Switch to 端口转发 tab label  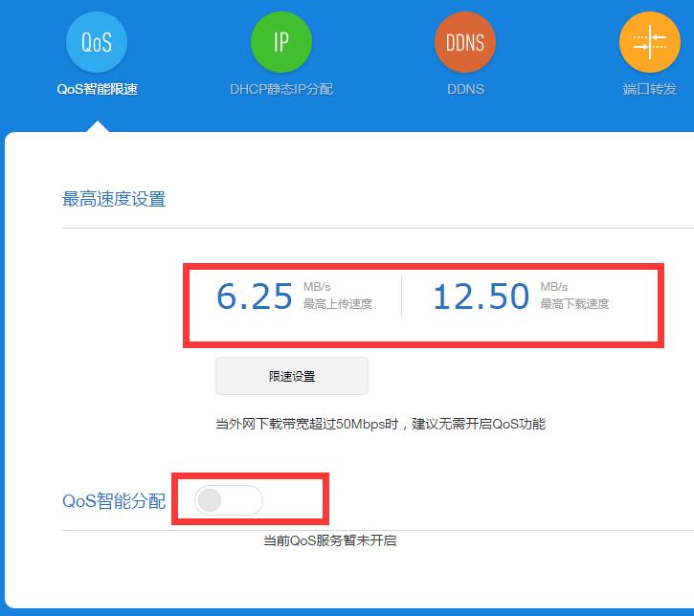pos(650,89)
